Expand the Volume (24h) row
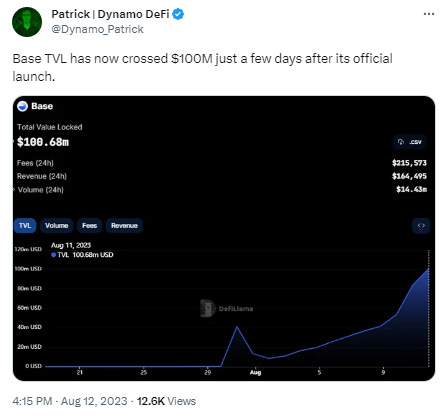 pyautogui.click(x=40, y=190)
